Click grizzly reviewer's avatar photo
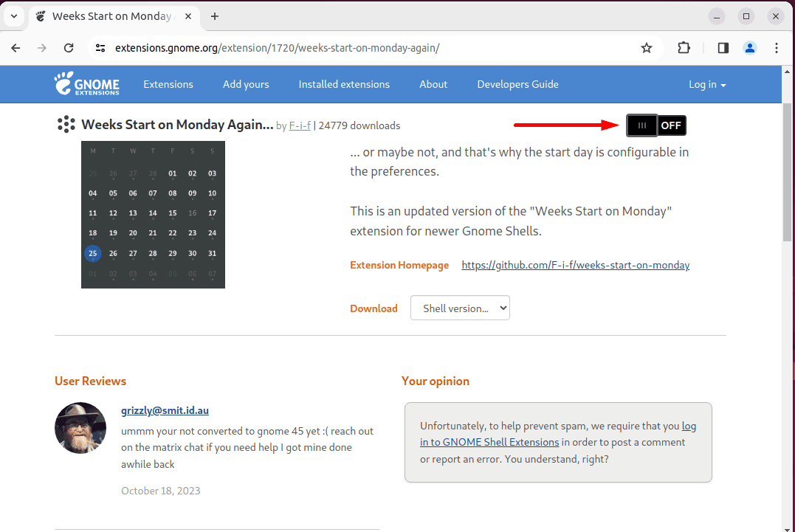The width and height of the screenshot is (795, 532). click(x=80, y=428)
